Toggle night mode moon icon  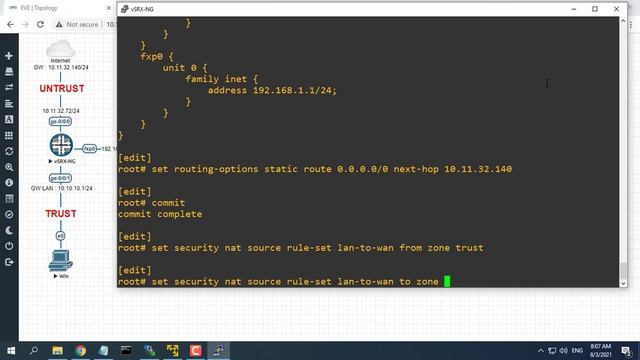click(9, 231)
